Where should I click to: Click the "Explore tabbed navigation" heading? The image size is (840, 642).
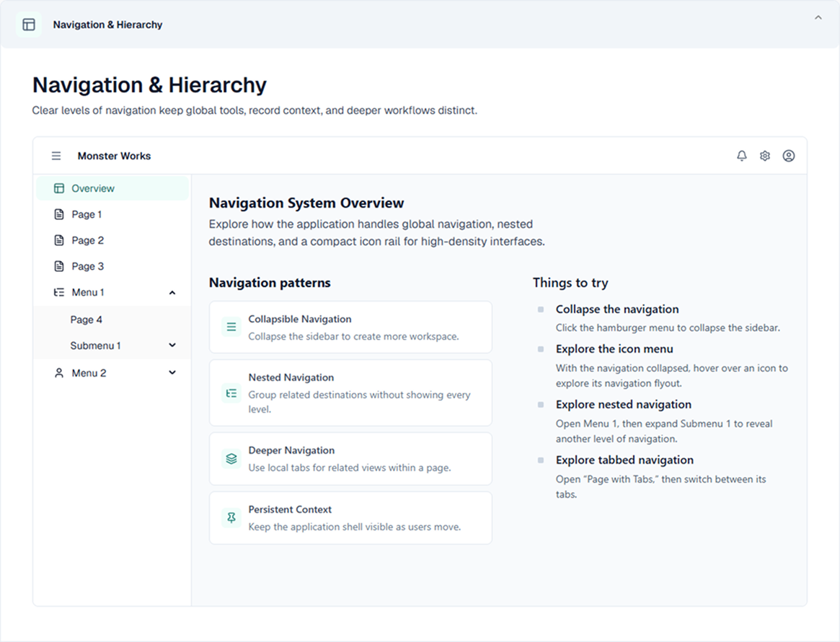point(624,459)
